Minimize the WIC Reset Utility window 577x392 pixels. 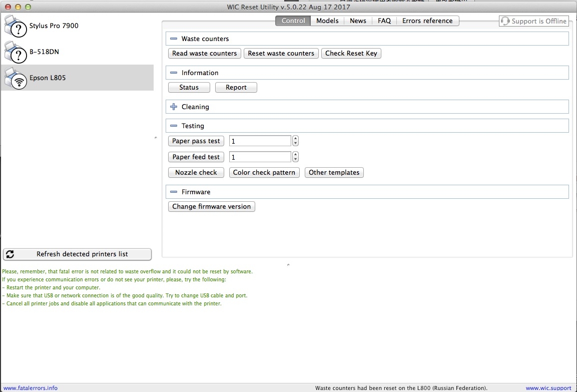pos(18,7)
